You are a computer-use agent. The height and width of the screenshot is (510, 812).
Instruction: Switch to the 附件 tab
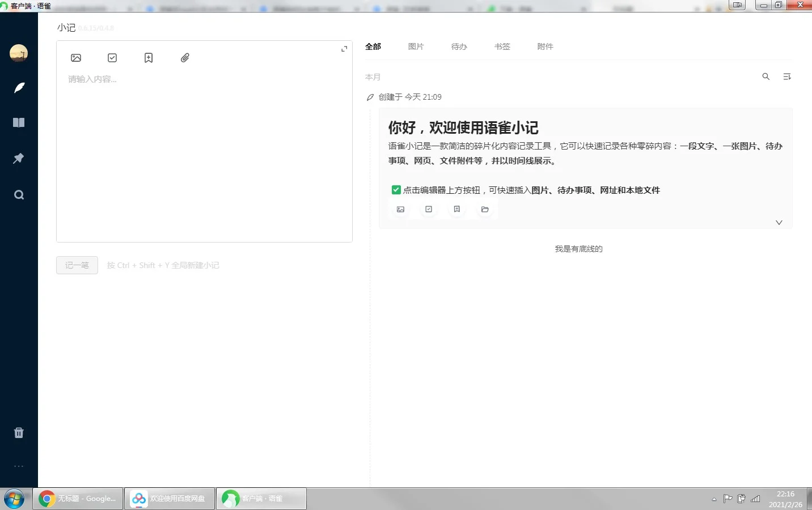click(x=545, y=46)
